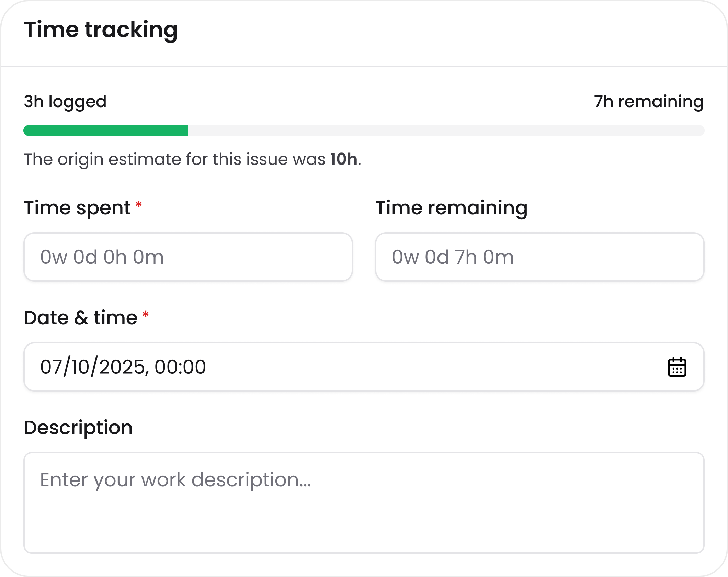This screenshot has height=577, width=728.
Task: Select the Time tracking heading
Action: [101, 31]
